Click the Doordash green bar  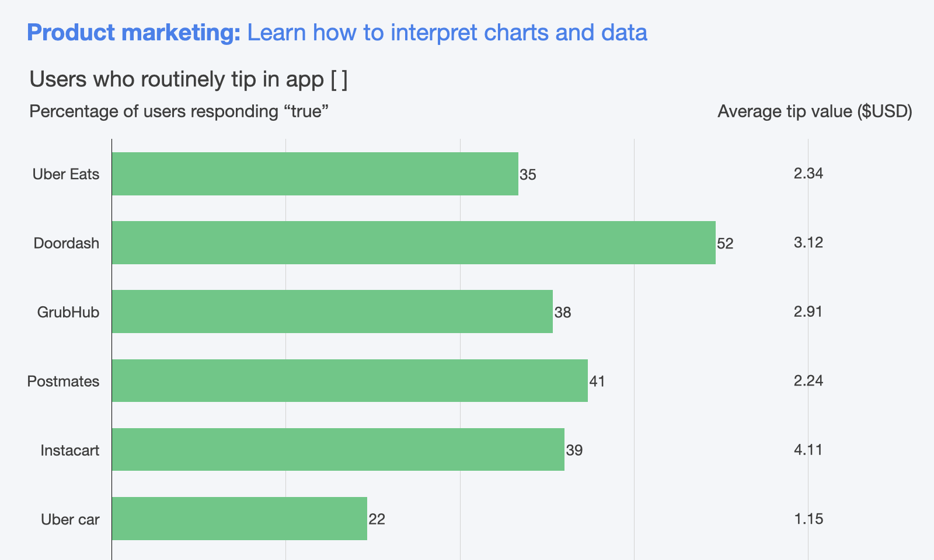pyautogui.click(x=413, y=243)
